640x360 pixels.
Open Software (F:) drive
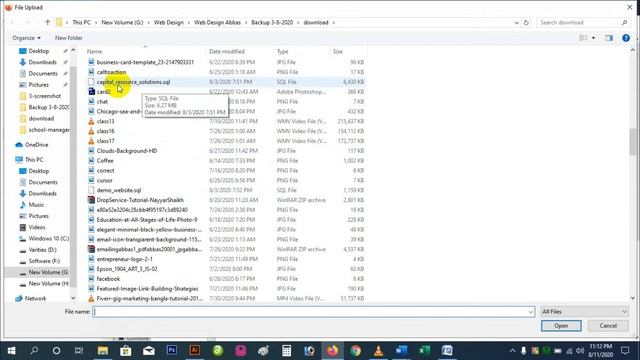click(x=44, y=261)
